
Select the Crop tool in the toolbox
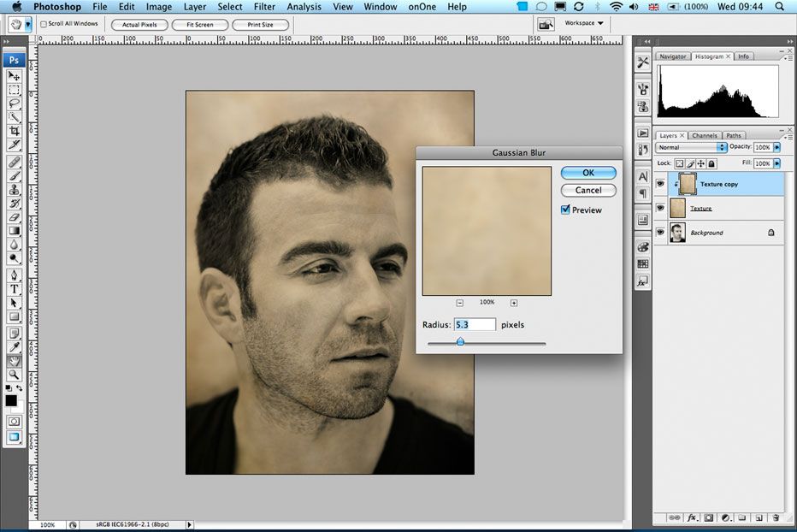coord(15,131)
